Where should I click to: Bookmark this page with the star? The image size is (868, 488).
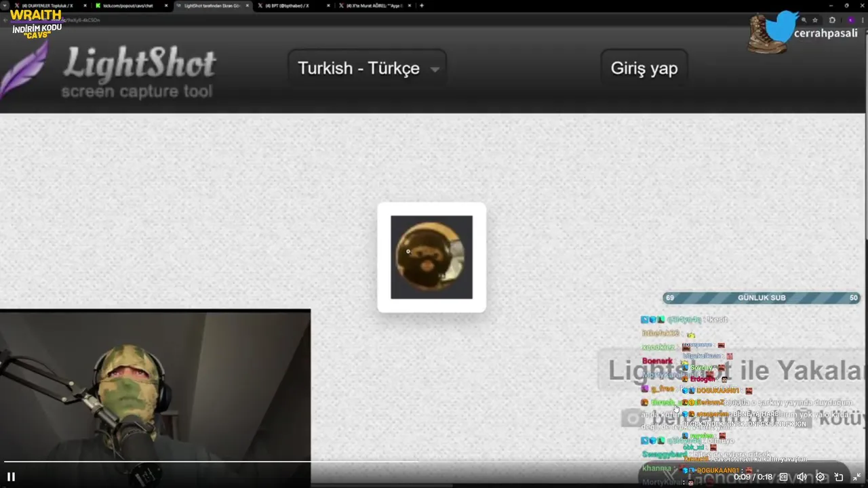tap(815, 20)
